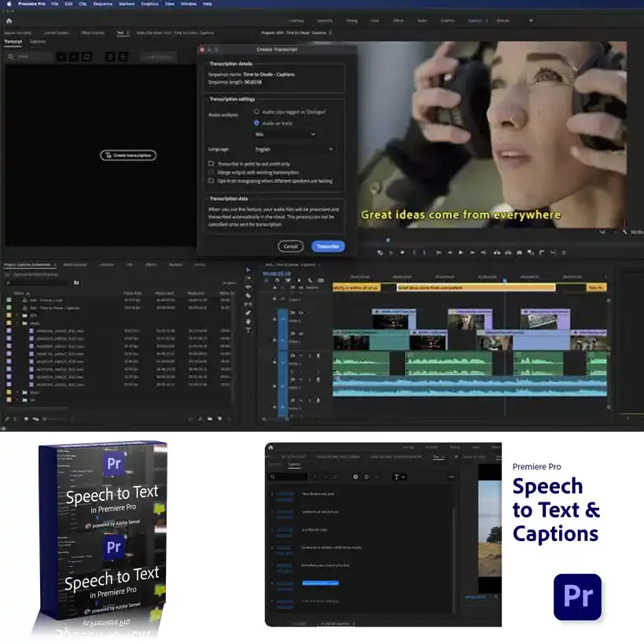Check the option to recognize different speakers talking
Screen dimensions: 644x644
[209, 181]
